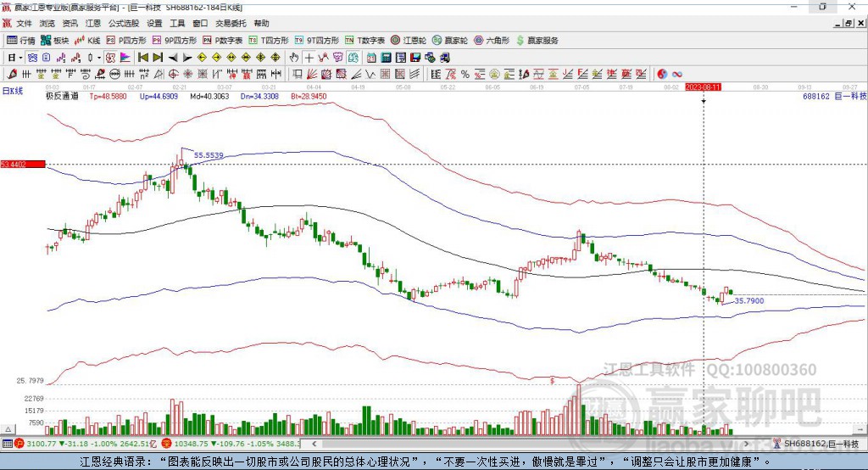Click the 53.4402 red price label
The height and width of the screenshot is (470, 868).
click(23, 164)
